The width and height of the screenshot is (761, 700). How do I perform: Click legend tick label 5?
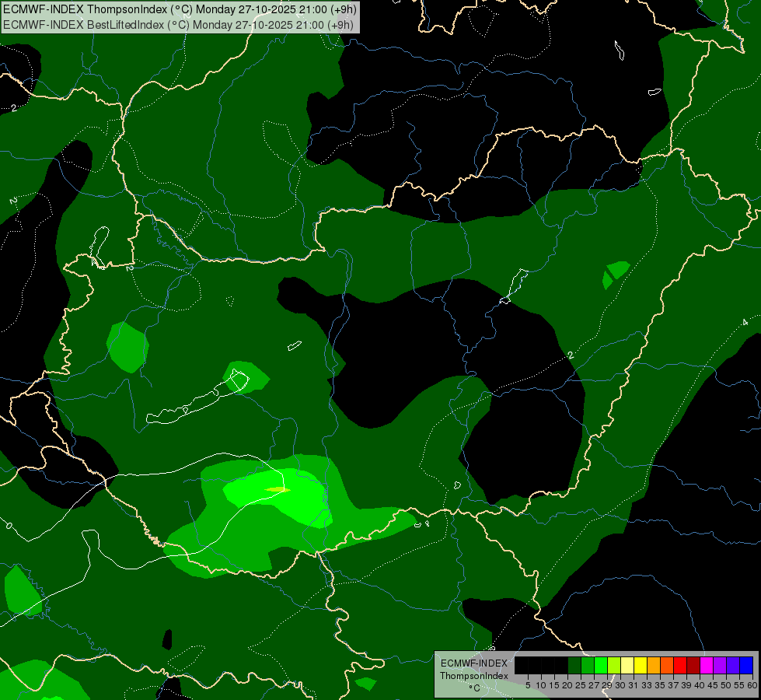pyautogui.click(x=528, y=685)
